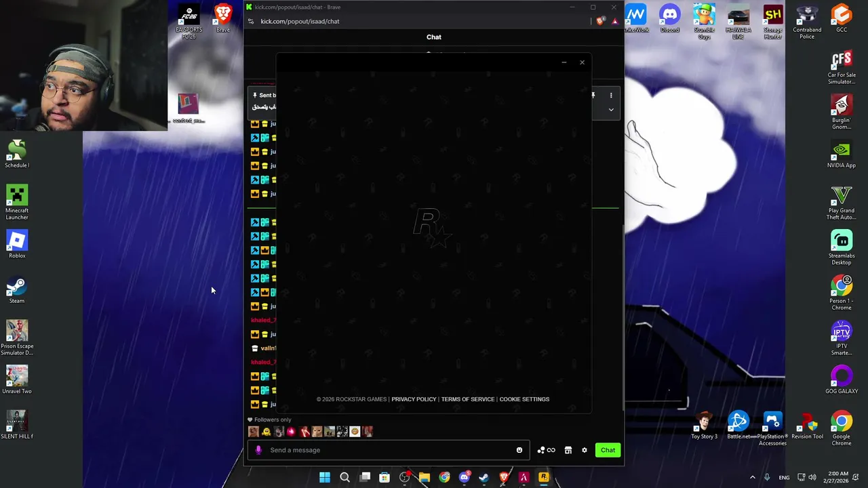Open Terms of Service link in Rockstar launcher
Image resolution: width=868 pixels, height=488 pixels.
click(468, 399)
